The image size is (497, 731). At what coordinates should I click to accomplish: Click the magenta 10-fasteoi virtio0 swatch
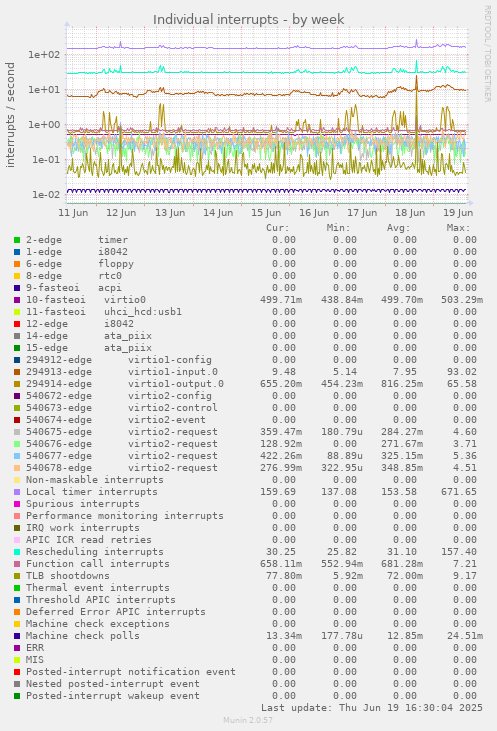pos(17,300)
